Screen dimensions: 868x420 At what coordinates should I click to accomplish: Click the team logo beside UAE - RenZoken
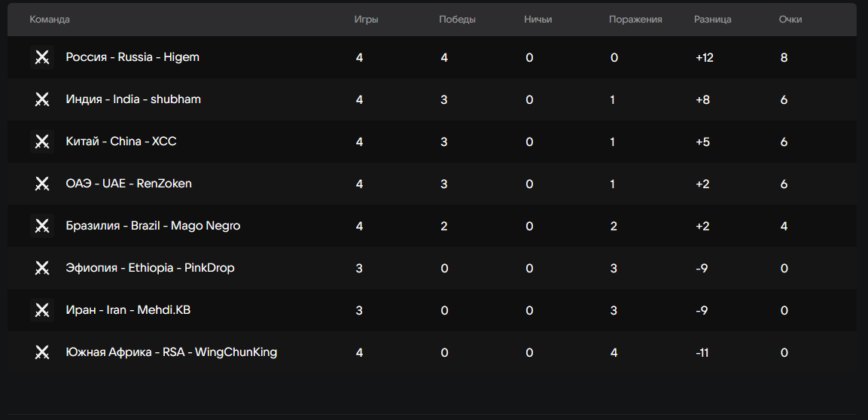coord(42,184)
